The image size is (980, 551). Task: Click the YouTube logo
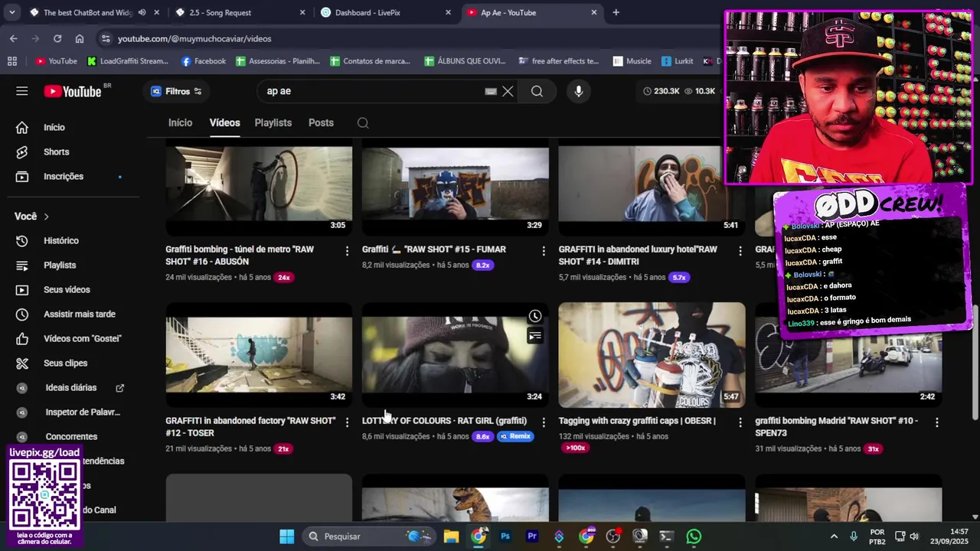tap(73, 91)
